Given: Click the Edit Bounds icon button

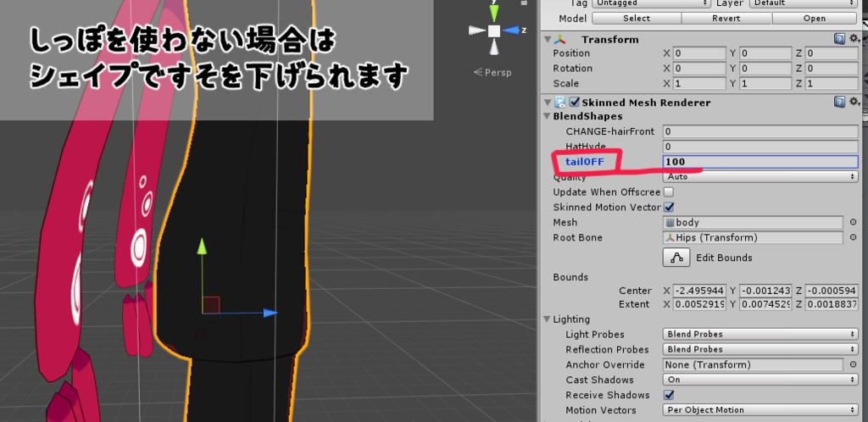Looking at the screenshot, I should pos(676,257).
